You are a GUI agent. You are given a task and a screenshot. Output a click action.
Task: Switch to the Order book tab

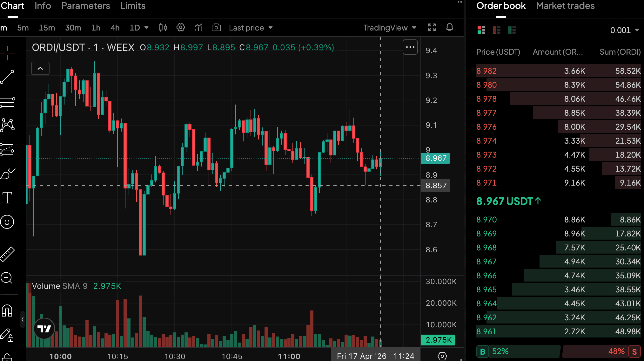pos(501,6)
